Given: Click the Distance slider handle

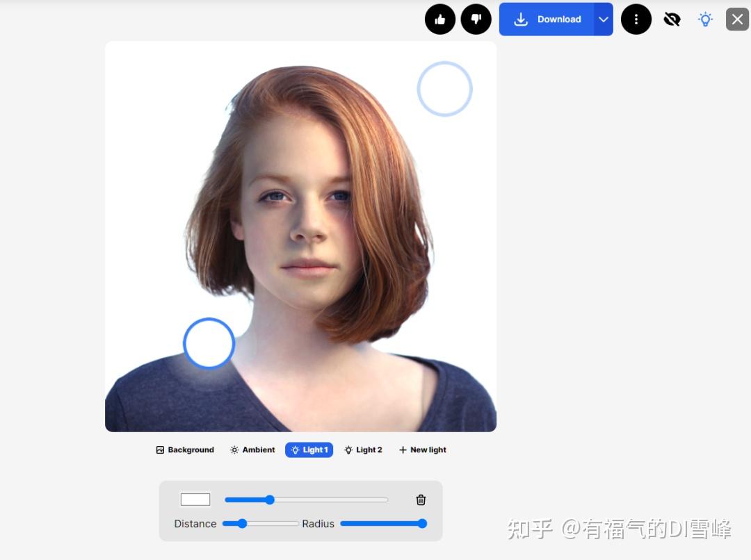Looking at the screenshot, I should [243, 524].
